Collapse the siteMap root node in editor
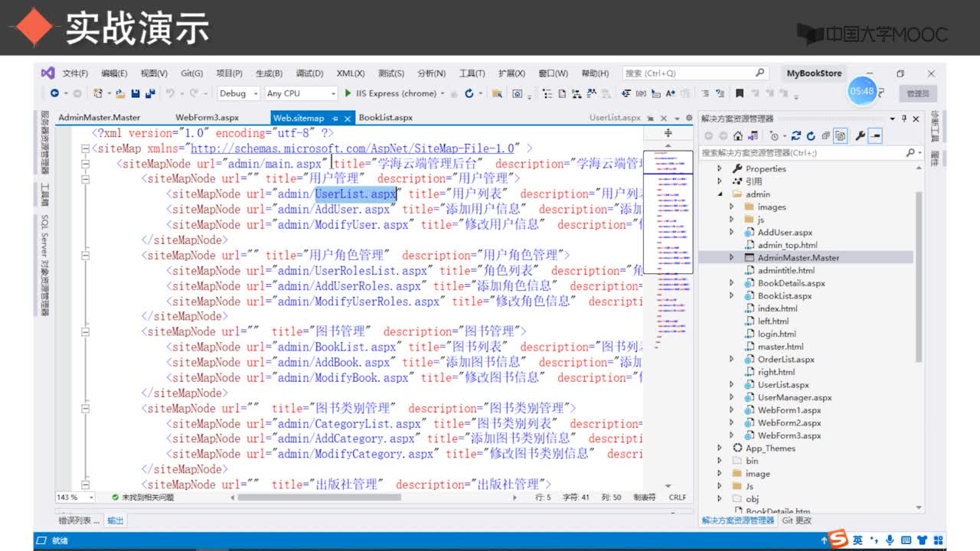This screenshot has height=551, width=980. pyautogui.click(x=85, y=148)
